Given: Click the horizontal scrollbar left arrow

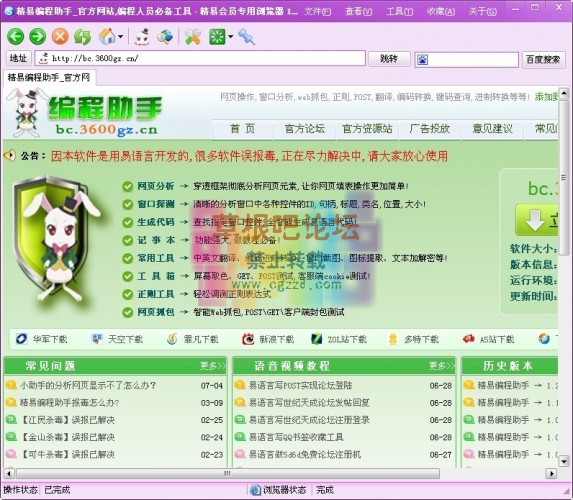Looking at the screenshot, I should click(x=9, y=474).
